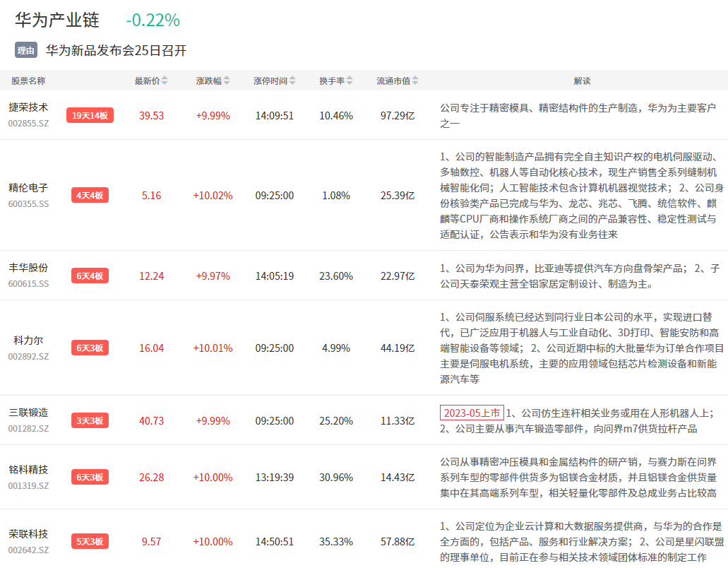Click stock code 600355.SS

point(28,204)
